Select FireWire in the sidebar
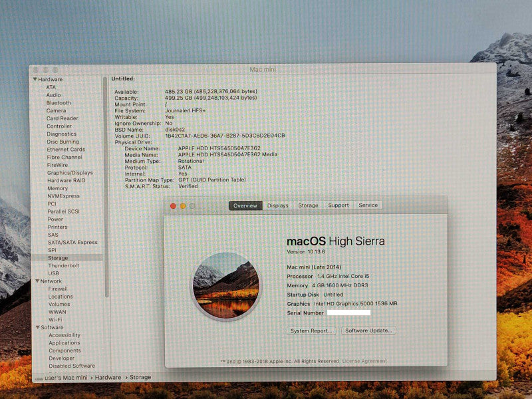 [x=58, y=165]
